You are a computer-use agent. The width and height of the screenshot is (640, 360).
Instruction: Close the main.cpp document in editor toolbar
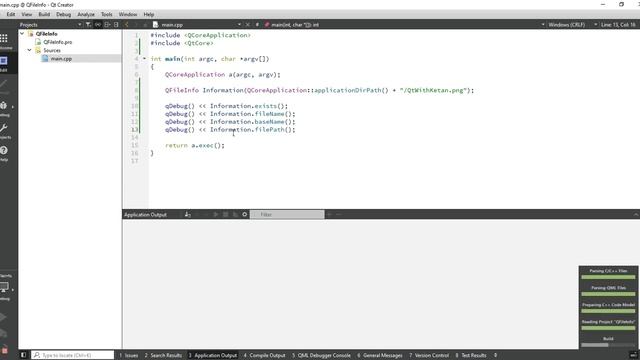[x=247, y=24]
